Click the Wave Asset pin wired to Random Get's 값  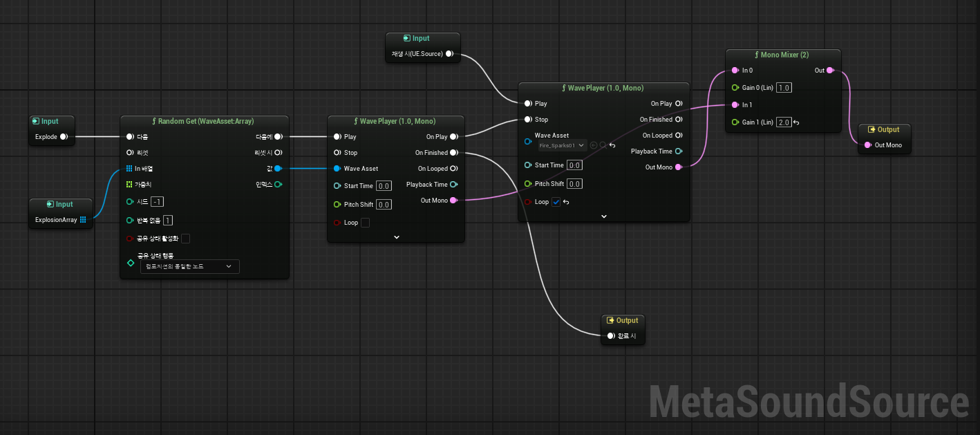(x=337, y=169)
